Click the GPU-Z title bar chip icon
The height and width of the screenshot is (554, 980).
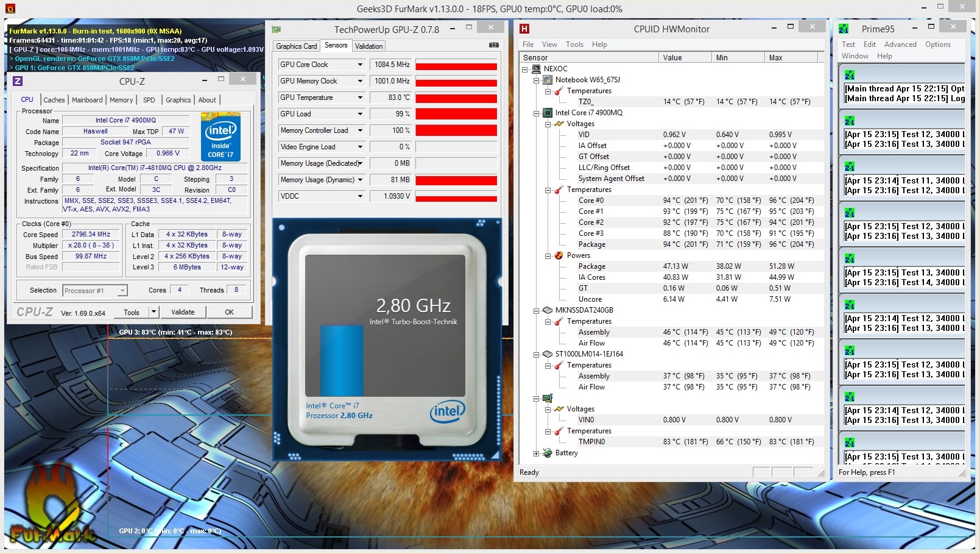(x=277, y=29)
